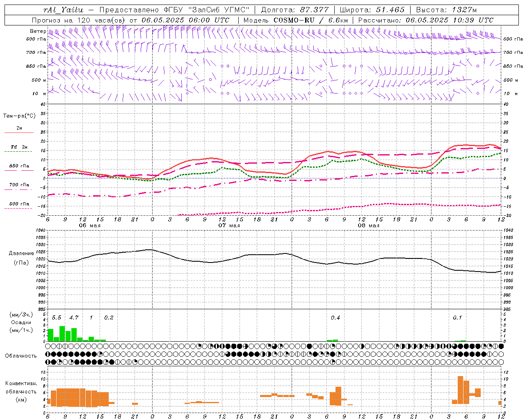Click the (гПа) unit under Давление

(21, 262)
